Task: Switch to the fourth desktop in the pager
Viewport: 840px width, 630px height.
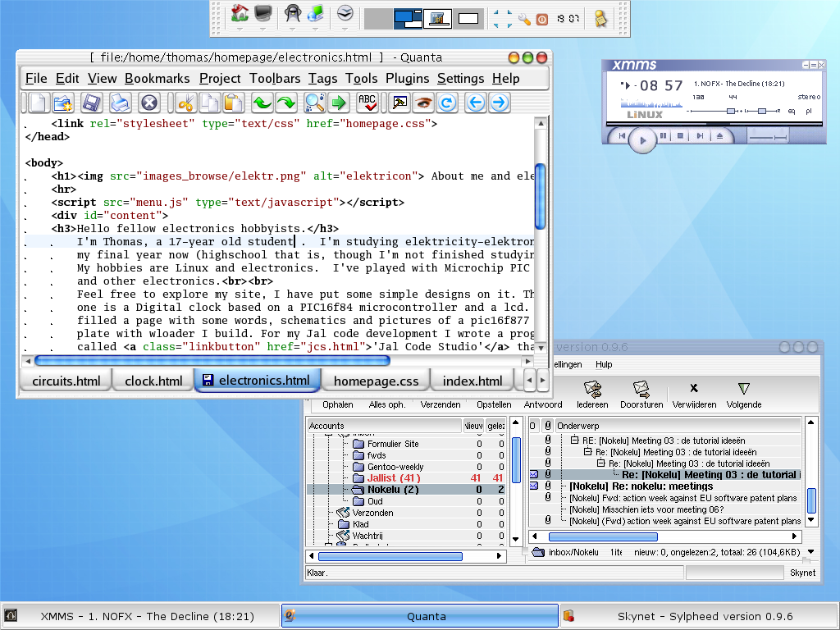Action: point(468,19)
